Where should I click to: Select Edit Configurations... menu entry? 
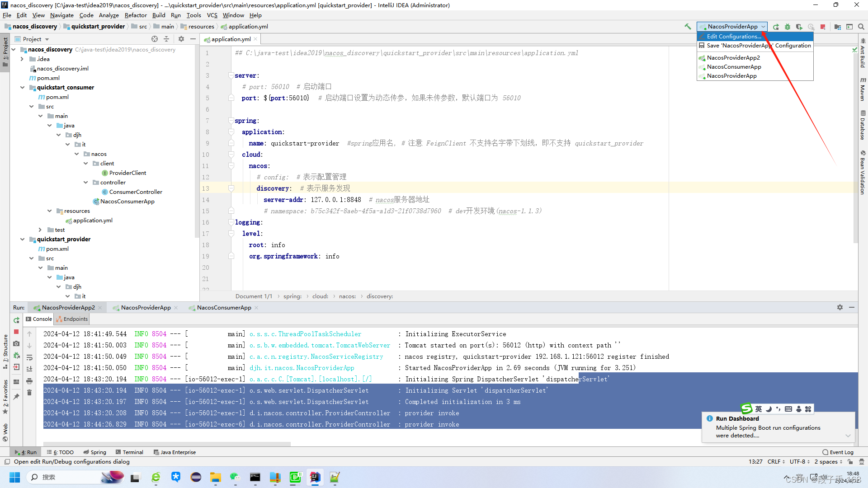click(755, 37)
